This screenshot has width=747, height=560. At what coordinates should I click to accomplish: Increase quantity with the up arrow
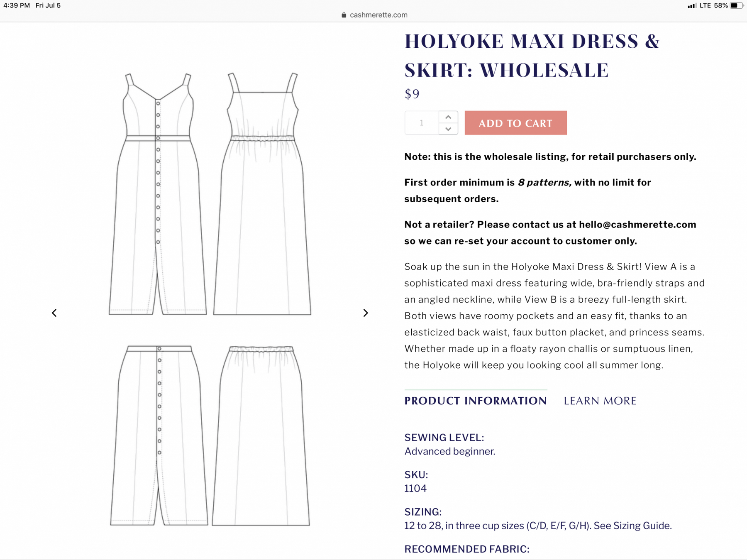tap(448, 117)
